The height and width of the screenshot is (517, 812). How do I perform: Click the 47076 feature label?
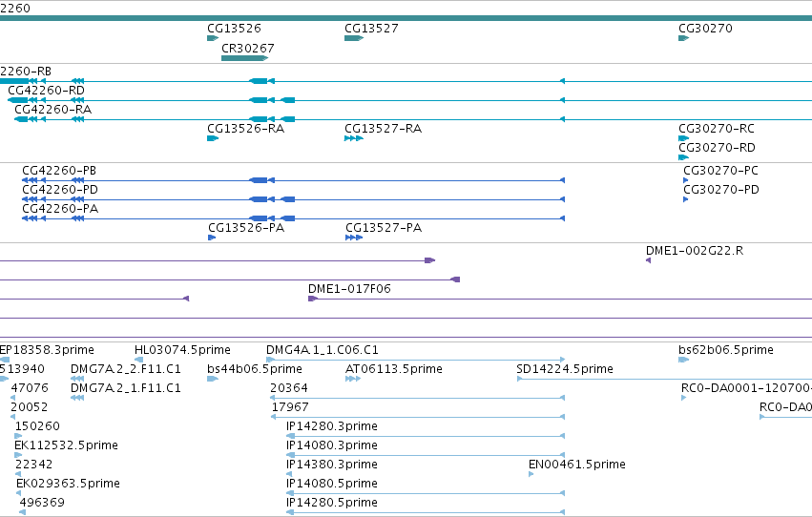point(30,388)
